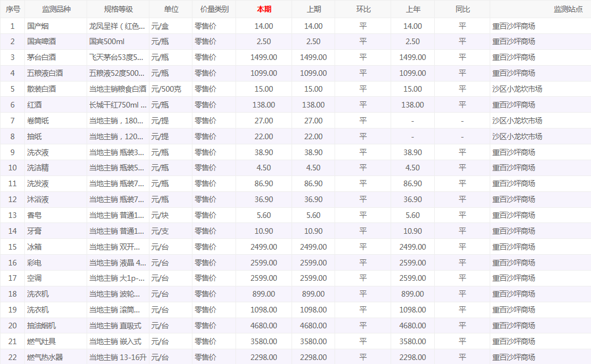
Task: Click spec cell 当地主销粮食白酒
Action: (x=118, y=89)
